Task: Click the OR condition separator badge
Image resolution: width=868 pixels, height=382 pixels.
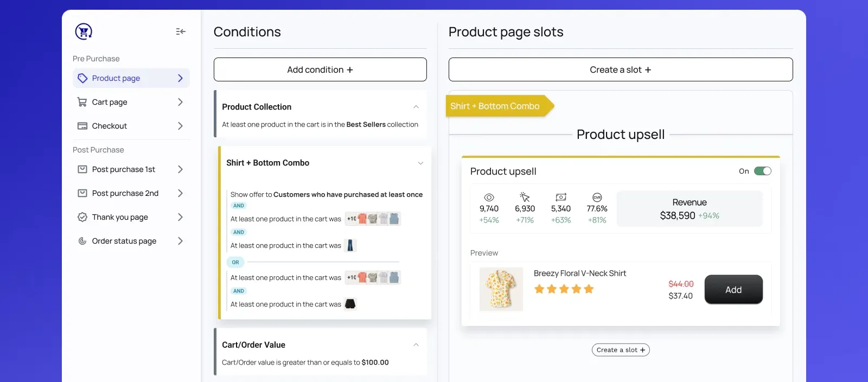Action: (x=235, y=262)
